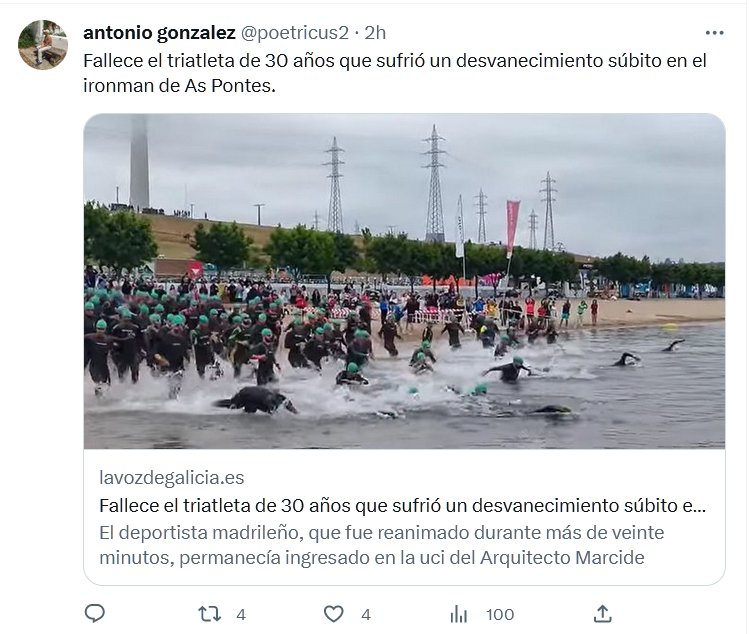Open the @poetricus2 handle link
This screenshot has height=634, width=750.
[295, 33]
